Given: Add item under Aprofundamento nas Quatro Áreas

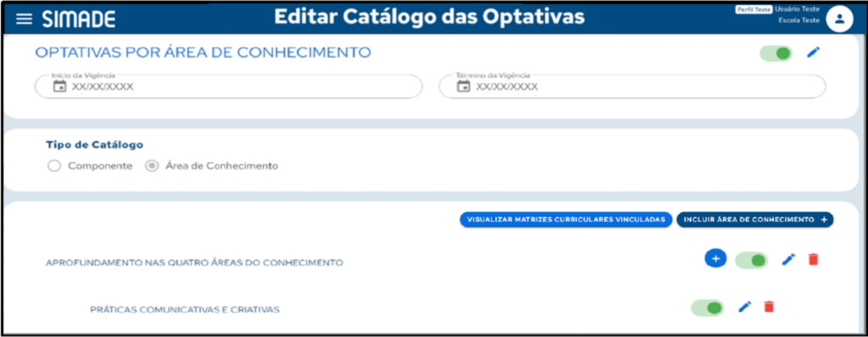Looking at the screenshot, I should 715,258.
